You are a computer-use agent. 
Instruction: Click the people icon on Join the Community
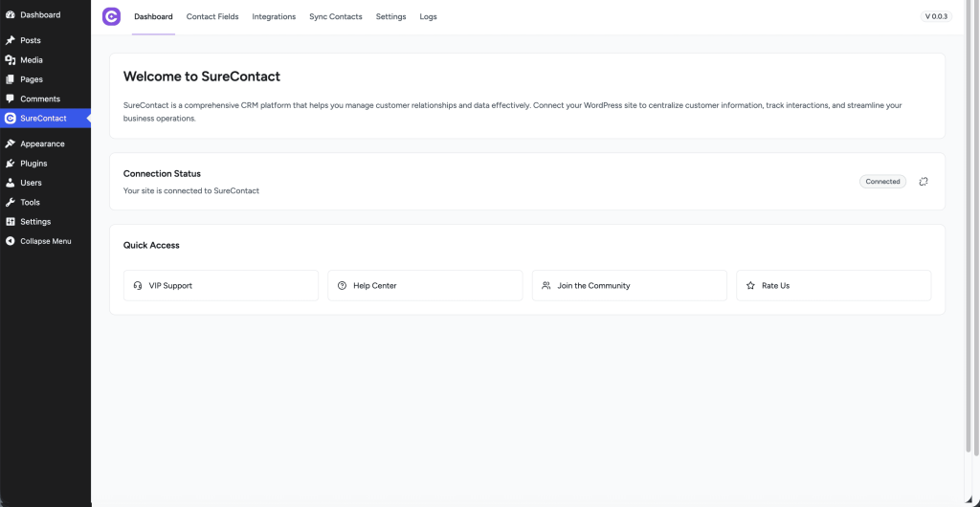tap(546, 285)
